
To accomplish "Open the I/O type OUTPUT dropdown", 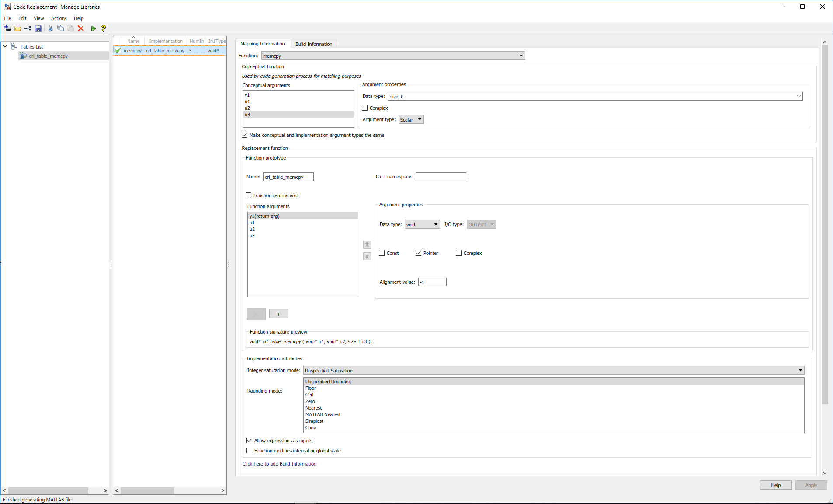I will [482, 225].
